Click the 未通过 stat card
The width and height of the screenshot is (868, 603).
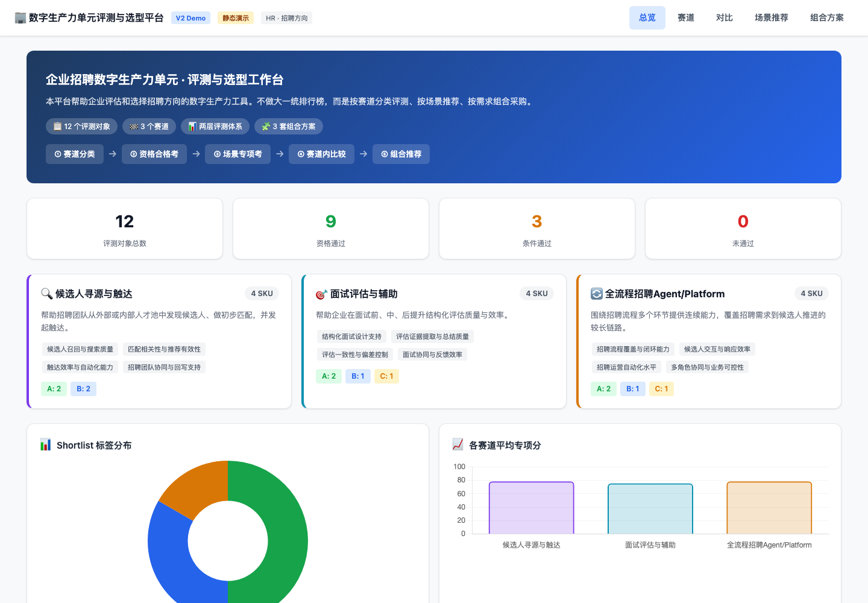tap(743, 229)
